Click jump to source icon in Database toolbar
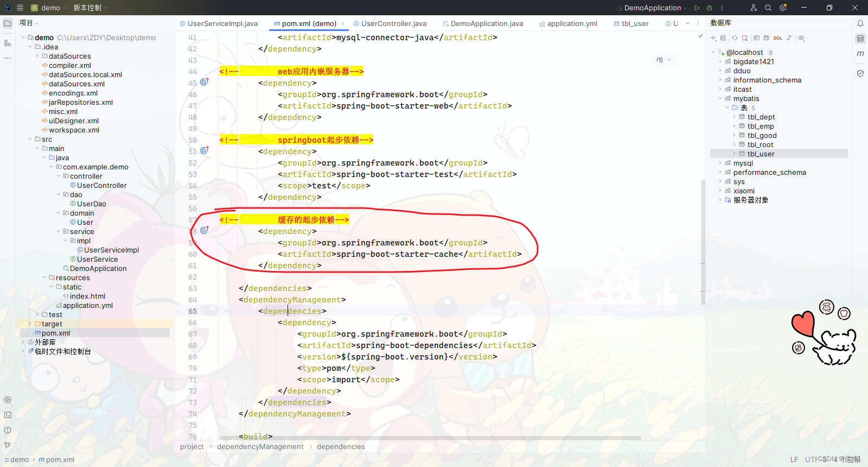 point(789,38)
